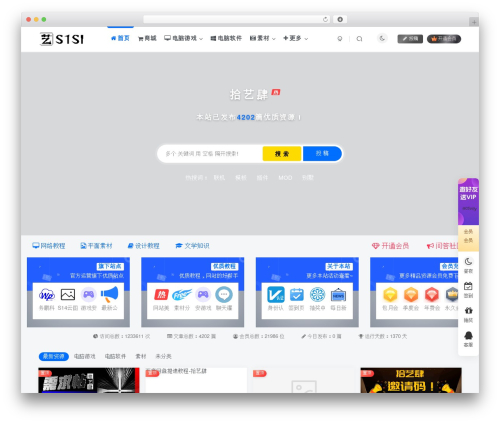Screen dimensions: 500x423
Task: Click gamepad icon in first card
Action: [88, 294]
